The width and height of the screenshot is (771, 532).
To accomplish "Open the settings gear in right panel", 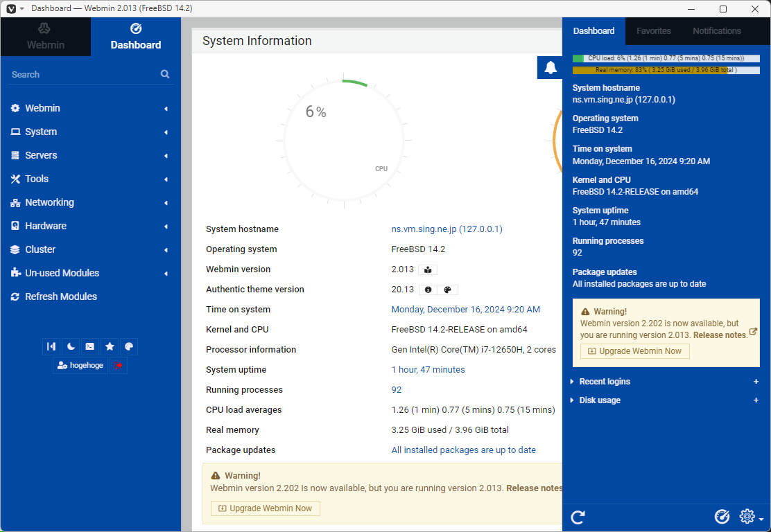I will [747, 516].
